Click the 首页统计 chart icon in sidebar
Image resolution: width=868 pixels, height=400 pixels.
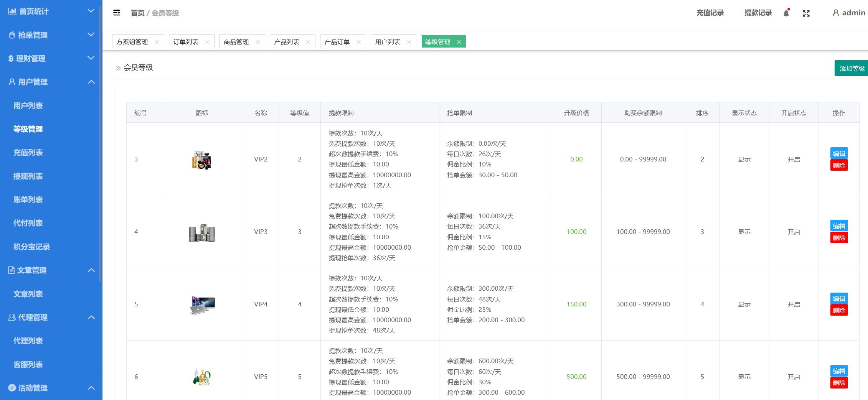click(12, 11)
